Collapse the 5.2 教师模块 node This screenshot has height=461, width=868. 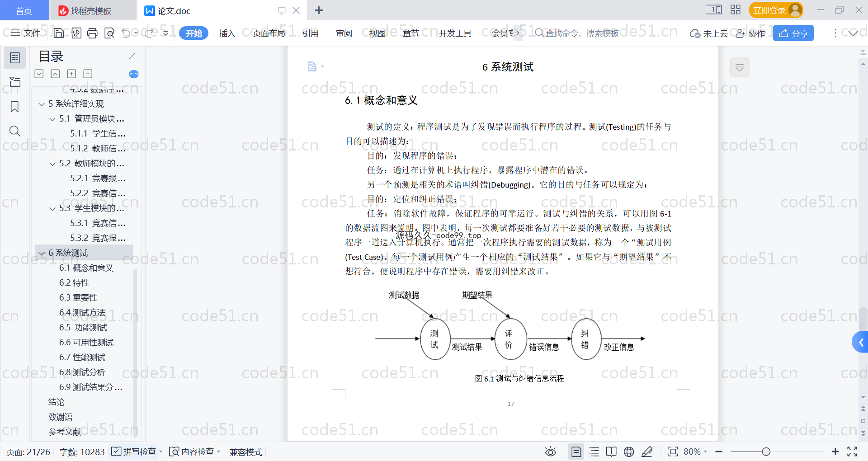[52, 164]
